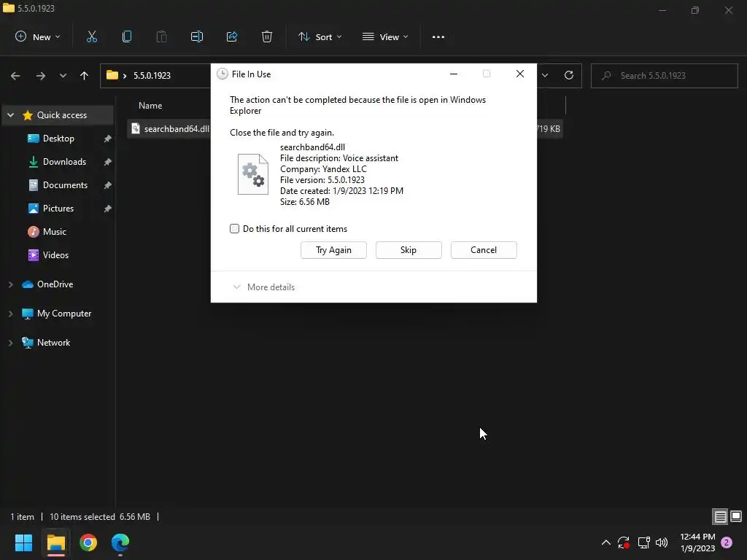Image resolution: width=747 pixels, height=560 pixels.
Task: Open the Sort dropdown menu
Action: [x=320, y=36]
